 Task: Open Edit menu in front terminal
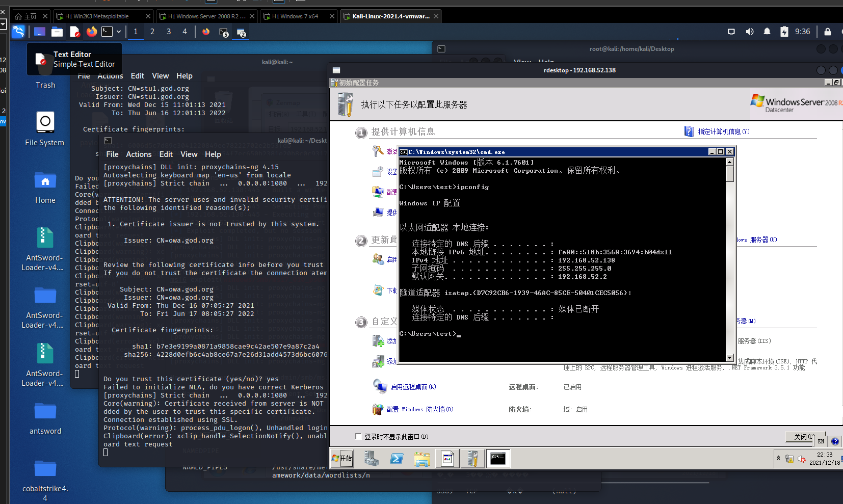[x=166, y=154]
